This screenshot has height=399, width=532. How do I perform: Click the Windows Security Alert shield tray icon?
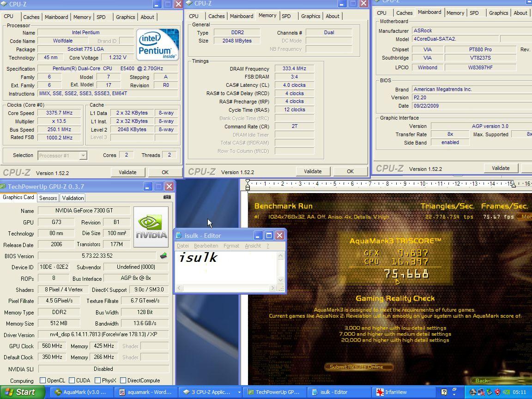point(497,392)
